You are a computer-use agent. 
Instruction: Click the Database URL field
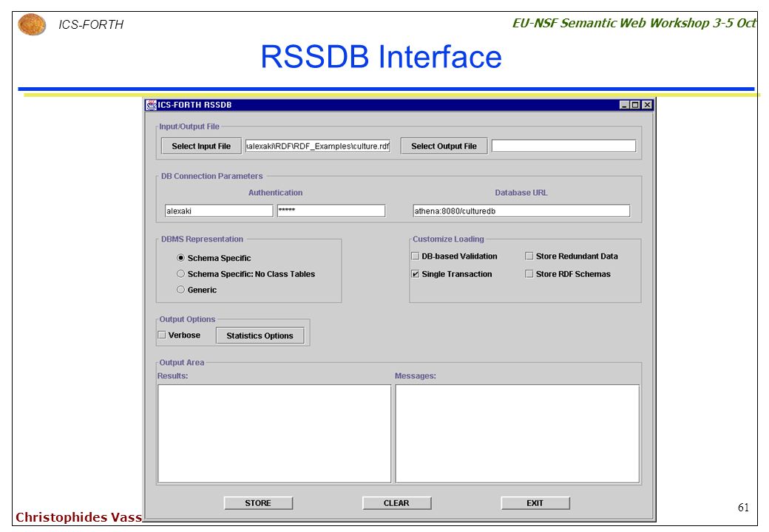521,211
